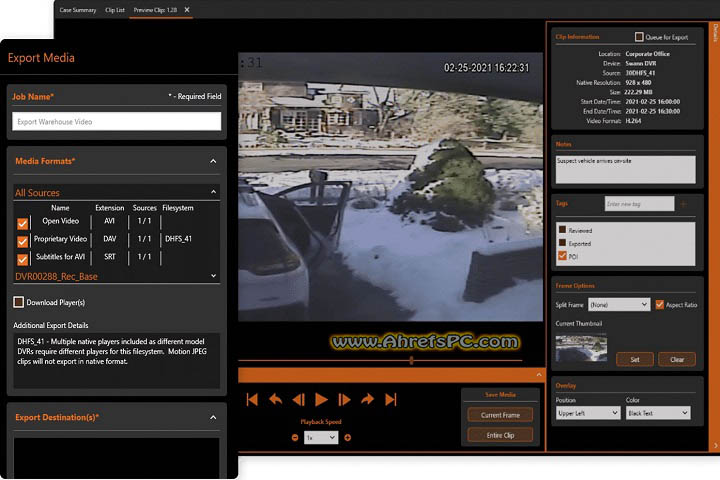720x480 pixels.
Task: Close the Preview Clip tab
Action: (187, 10)
